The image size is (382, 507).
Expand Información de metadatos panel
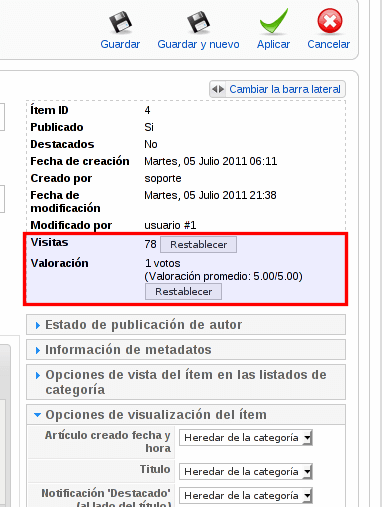[186, 350]
